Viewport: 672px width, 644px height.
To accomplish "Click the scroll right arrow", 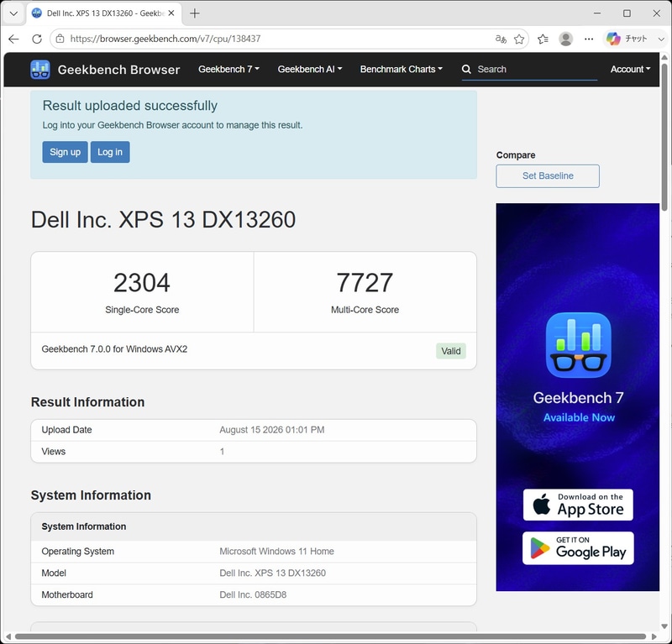I will point(654,636).
